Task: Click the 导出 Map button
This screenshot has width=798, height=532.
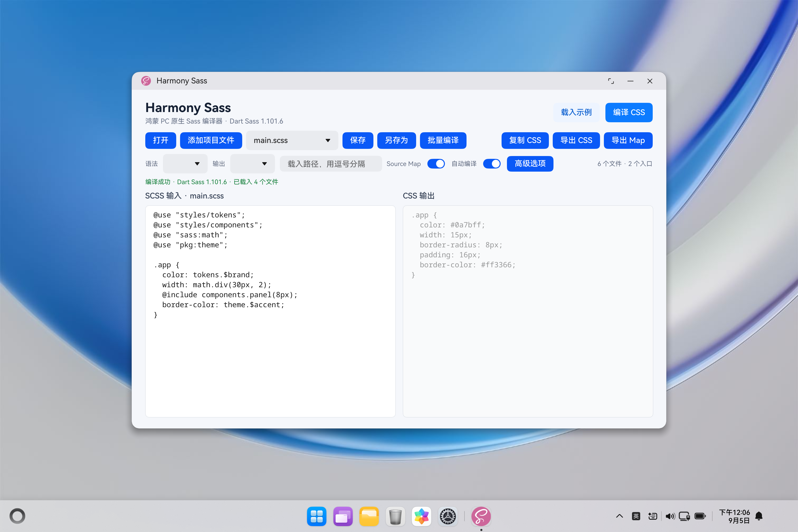Action: pos(628,140)
